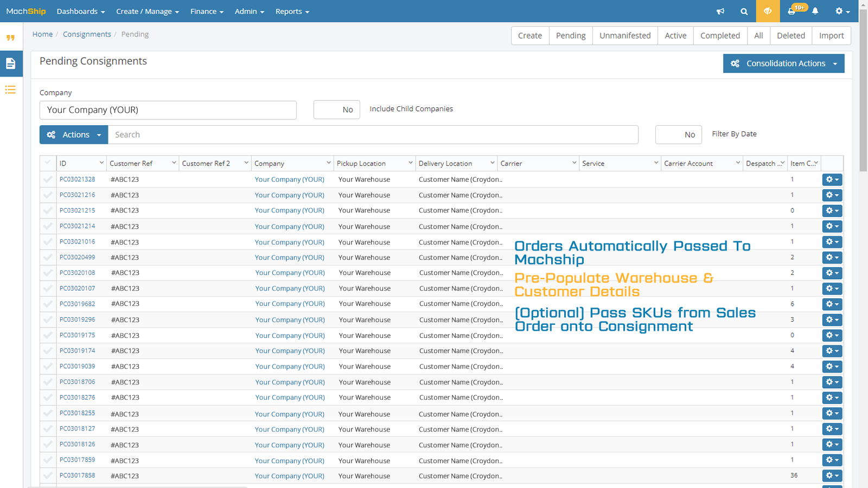Toggle the Filter By Date switch

point(679,134)
